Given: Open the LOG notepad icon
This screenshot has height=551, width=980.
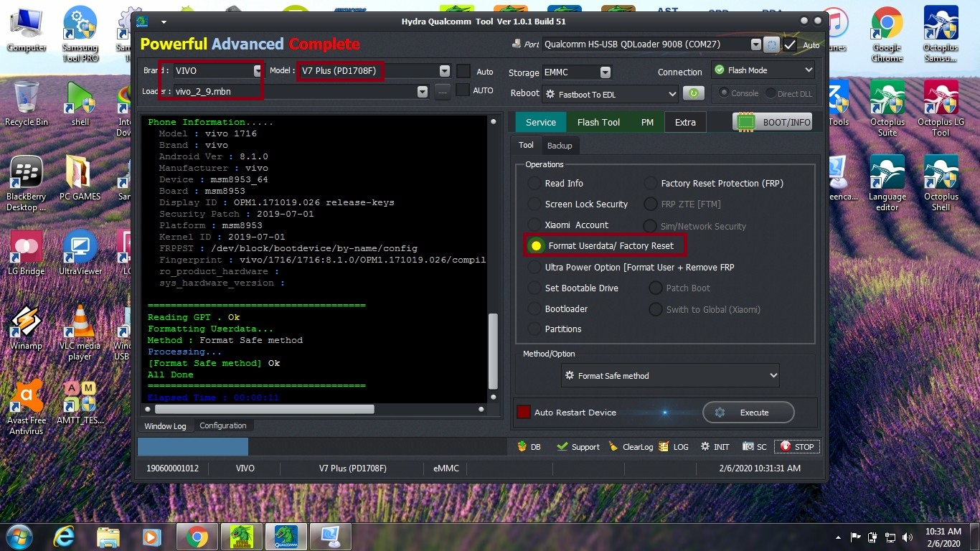Looking at the screenshot, I should (664, 447).
